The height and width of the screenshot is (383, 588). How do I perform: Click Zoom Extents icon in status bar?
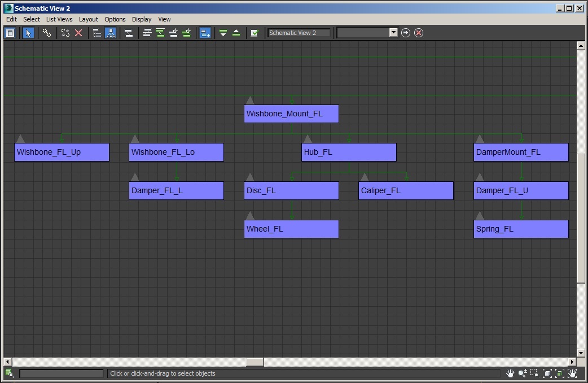pos(547,373)
